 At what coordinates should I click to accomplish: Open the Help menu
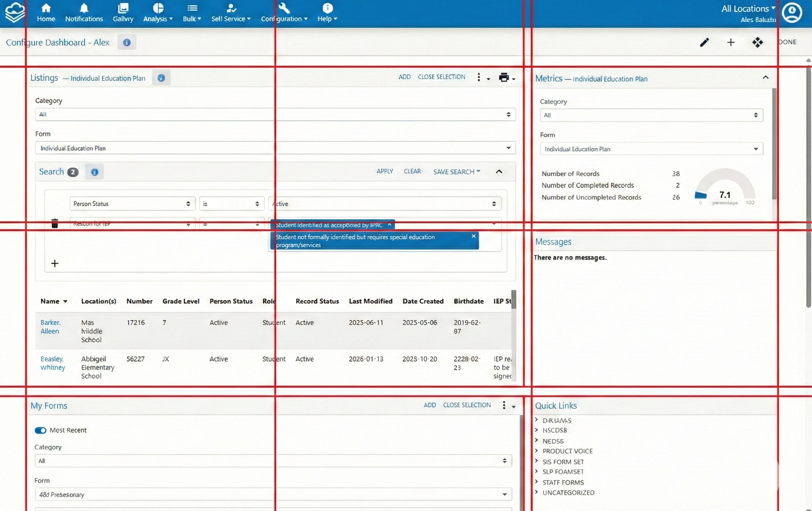[x=327, y=13]
